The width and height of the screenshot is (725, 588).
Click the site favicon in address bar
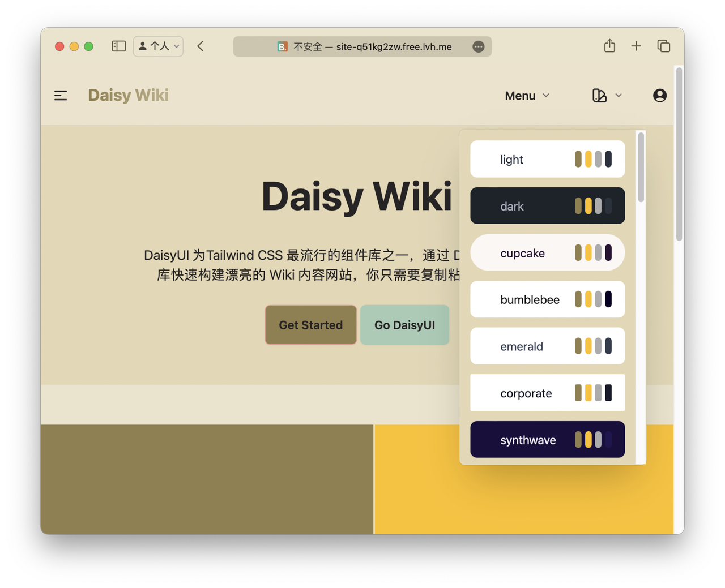click(x=282, y=47)
